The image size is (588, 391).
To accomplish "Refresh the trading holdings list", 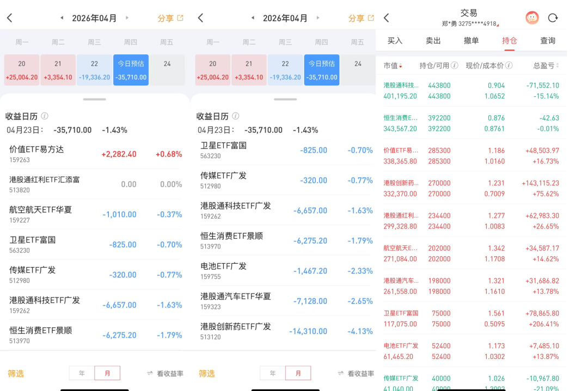I will (553, 17).
